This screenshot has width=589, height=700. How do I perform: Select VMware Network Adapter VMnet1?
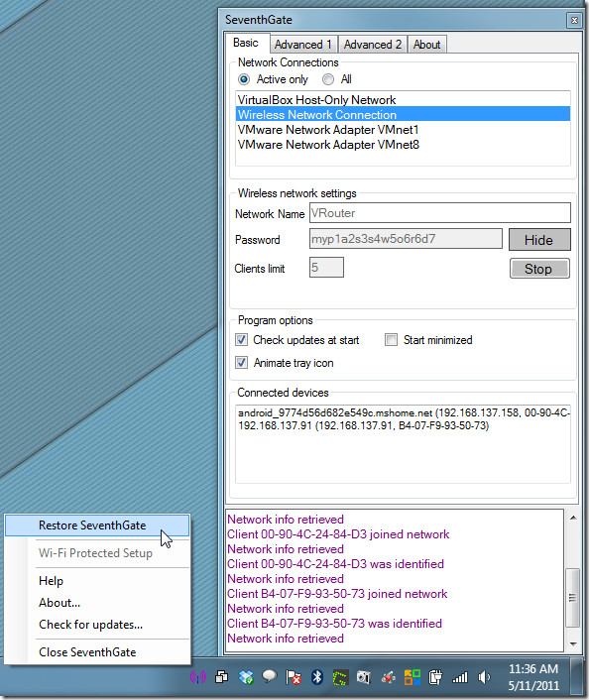tap(403, 130)
